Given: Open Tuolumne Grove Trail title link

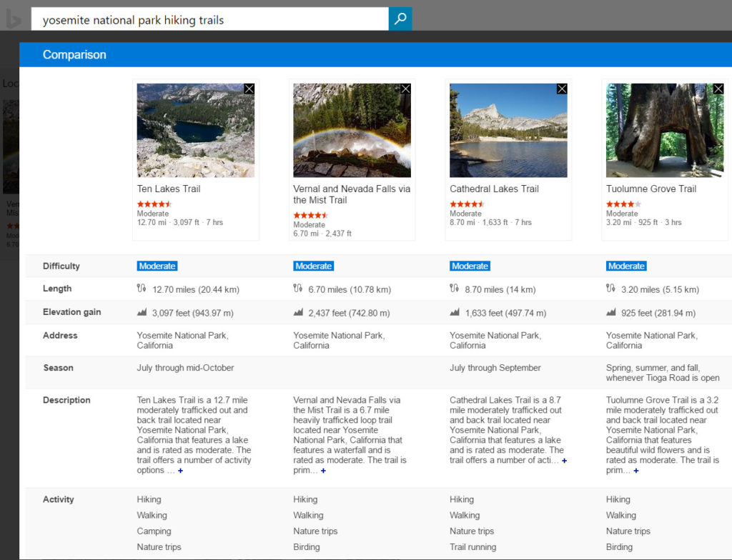Looking at the screenshot, I should pos(651,189).
